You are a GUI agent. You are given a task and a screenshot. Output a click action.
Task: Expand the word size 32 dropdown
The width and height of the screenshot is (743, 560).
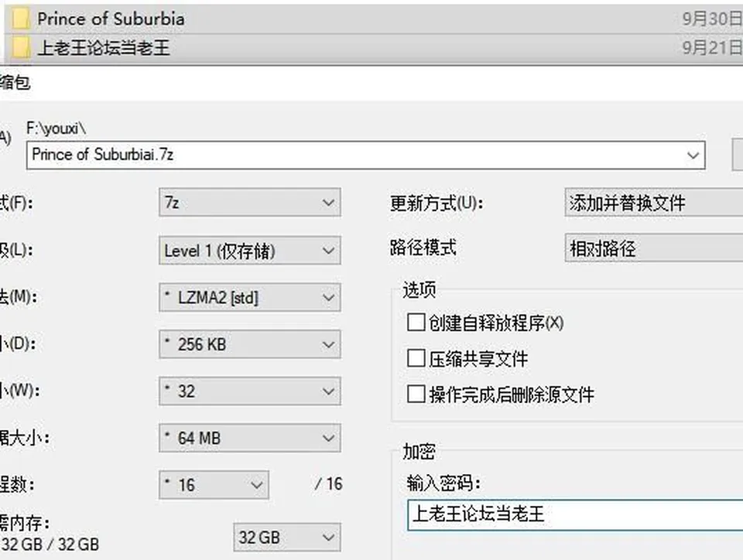(250, 391)
